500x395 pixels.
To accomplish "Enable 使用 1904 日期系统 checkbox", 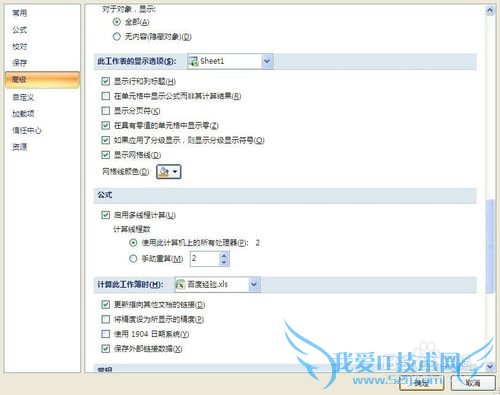I will point(106,334).
